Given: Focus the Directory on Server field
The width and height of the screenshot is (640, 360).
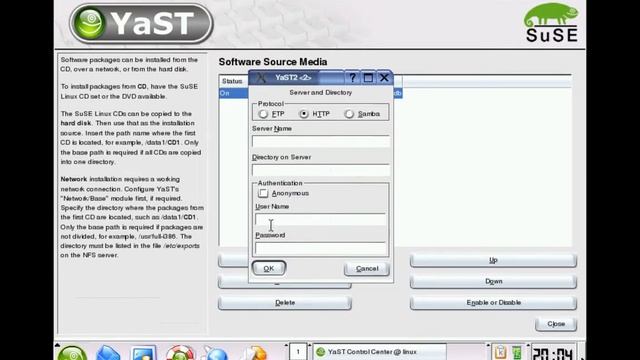Looking at the screenshot, I should pyautogui.click(x=321, y=170).
